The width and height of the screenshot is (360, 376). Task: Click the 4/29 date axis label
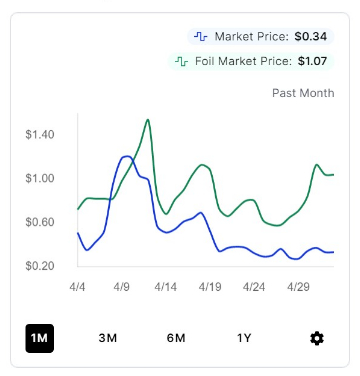[x=298, y=287]
